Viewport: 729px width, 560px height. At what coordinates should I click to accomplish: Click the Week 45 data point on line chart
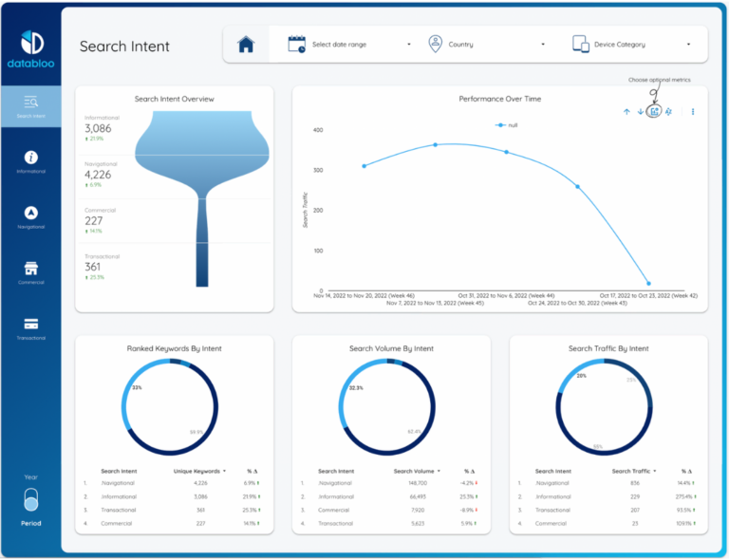(x=435, y=145)
